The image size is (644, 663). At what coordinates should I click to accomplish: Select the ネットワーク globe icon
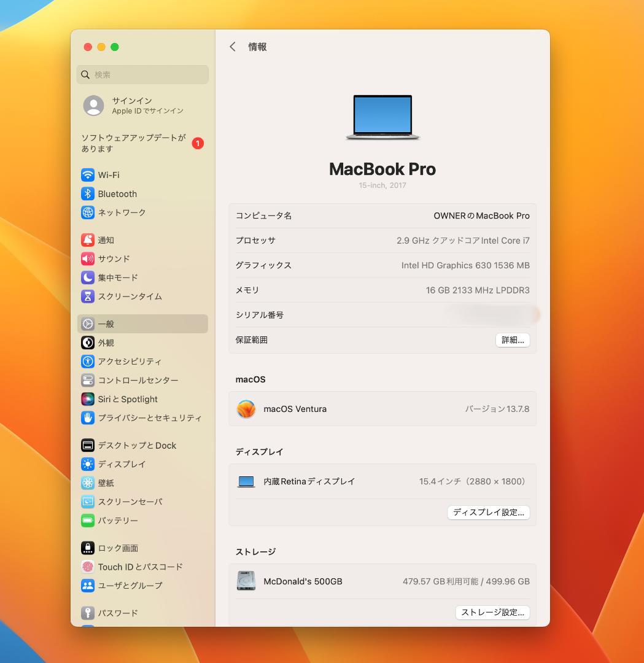pos(88,212)
